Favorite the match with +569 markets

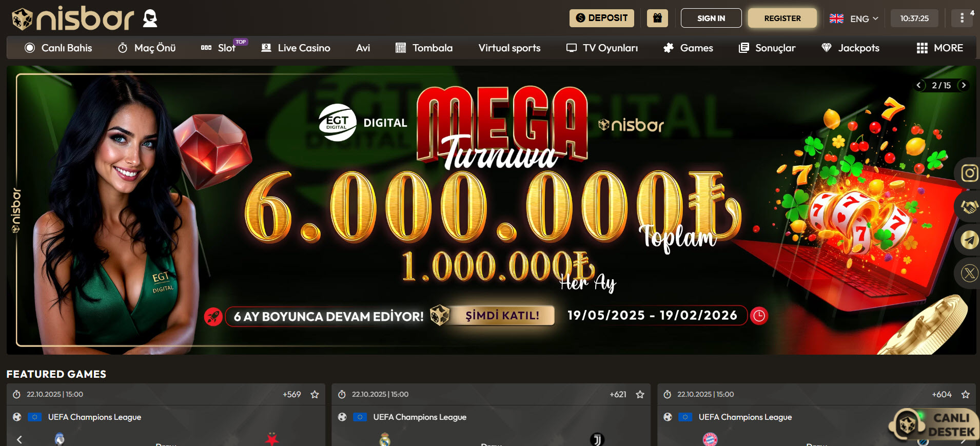point(315,394)
